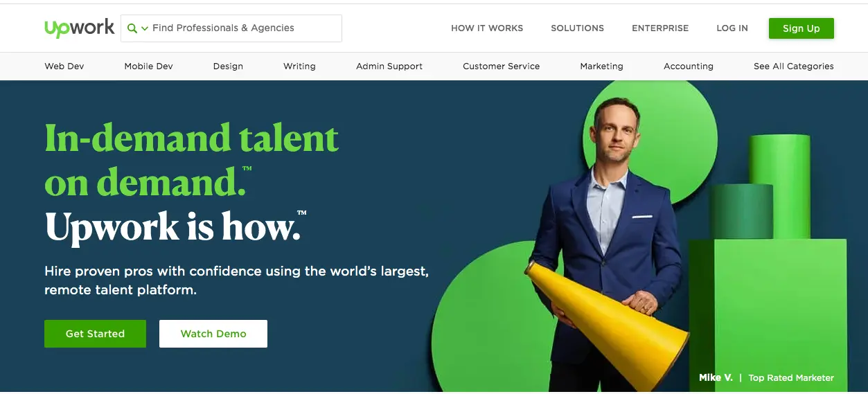Browse the Accounting category
868x394 pixels.
coord(689,66)
